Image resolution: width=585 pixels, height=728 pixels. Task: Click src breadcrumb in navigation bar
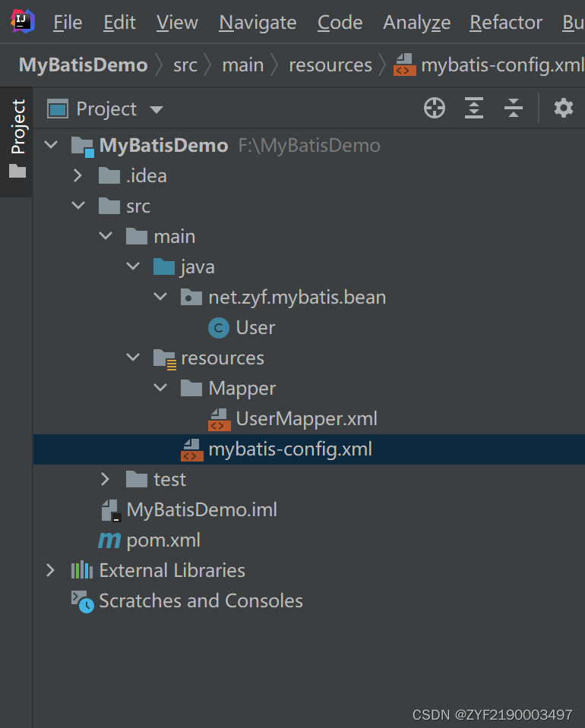click(x=185, y=65)
